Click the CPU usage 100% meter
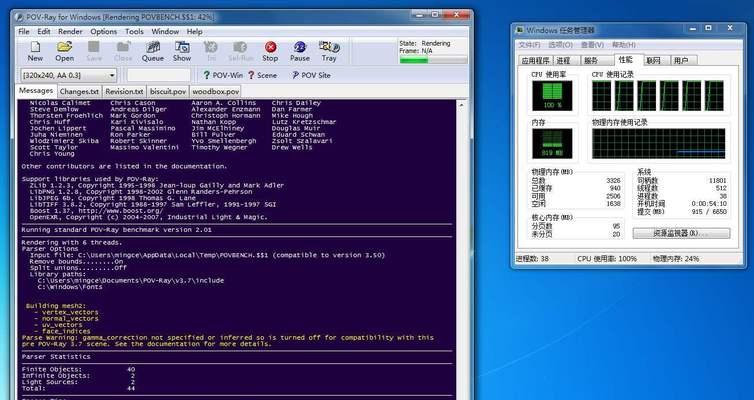 [x=552, y=96]
